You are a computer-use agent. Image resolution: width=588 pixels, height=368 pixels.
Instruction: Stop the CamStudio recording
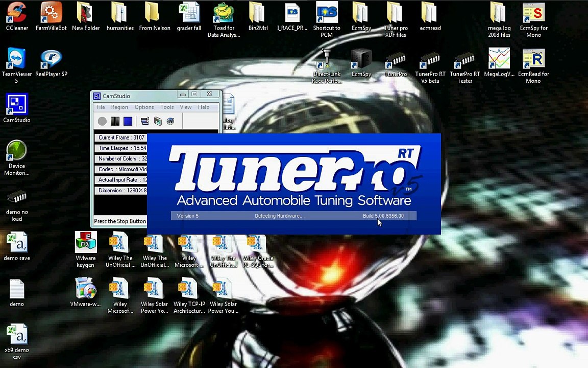pos(128,121)
